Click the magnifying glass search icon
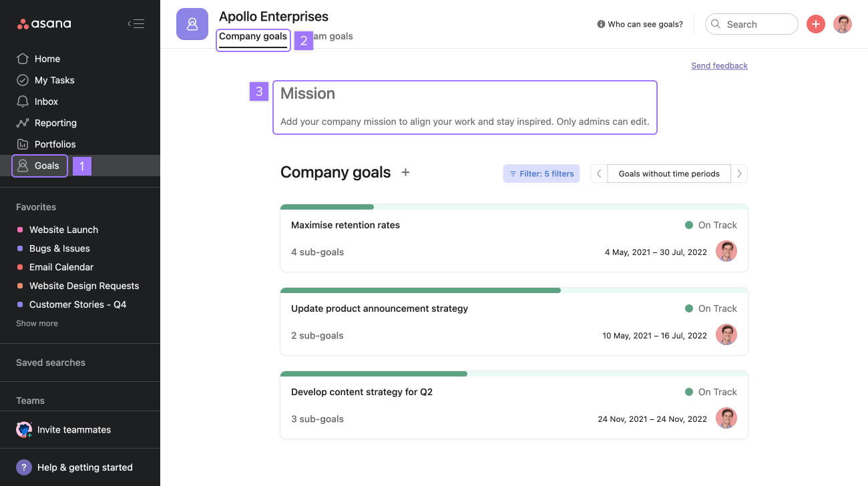 tap(716, 24)
